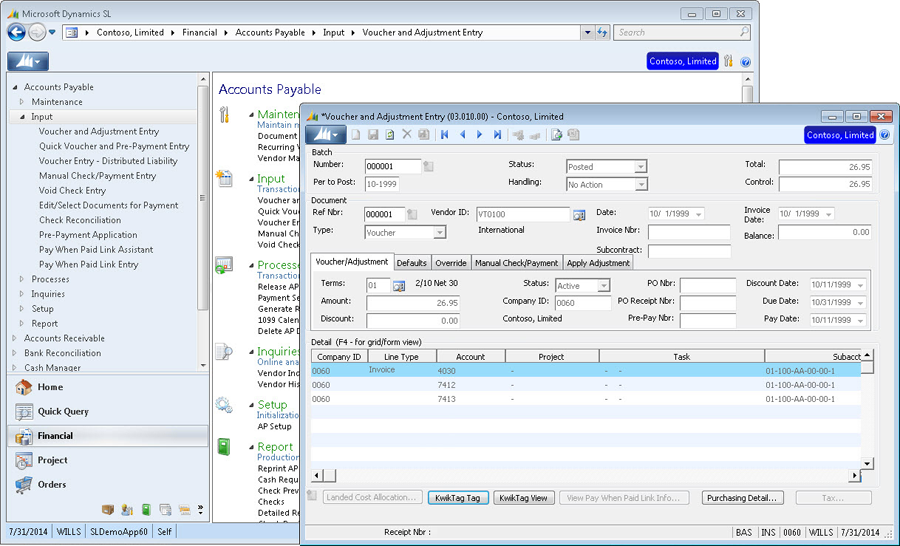Select the Voucher/Adjustment tab
Image resolution: width=900 pixels, height=546 pixels.
(x=352, y=261)
